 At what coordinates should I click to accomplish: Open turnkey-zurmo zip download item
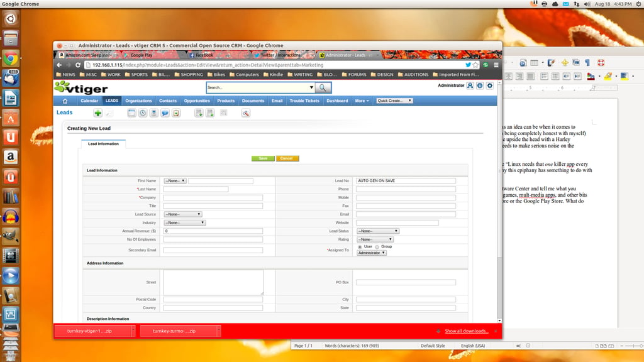point(177,331)
